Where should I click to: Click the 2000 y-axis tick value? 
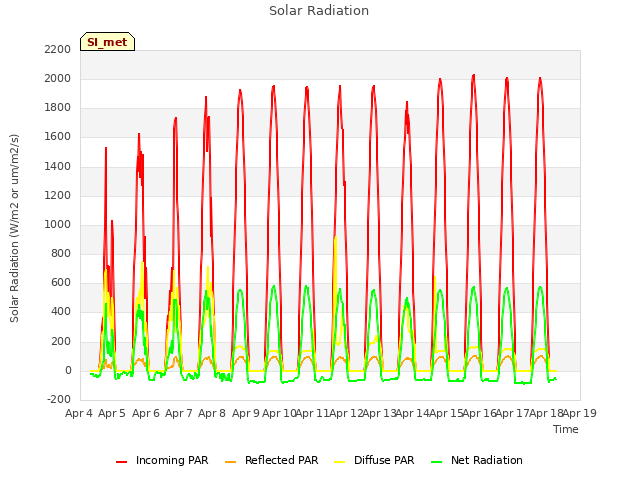click(58, 78)
